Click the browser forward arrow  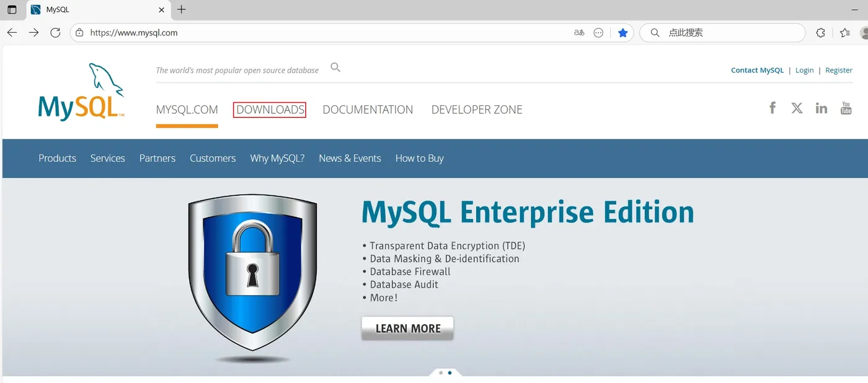[x=34, y=33]
